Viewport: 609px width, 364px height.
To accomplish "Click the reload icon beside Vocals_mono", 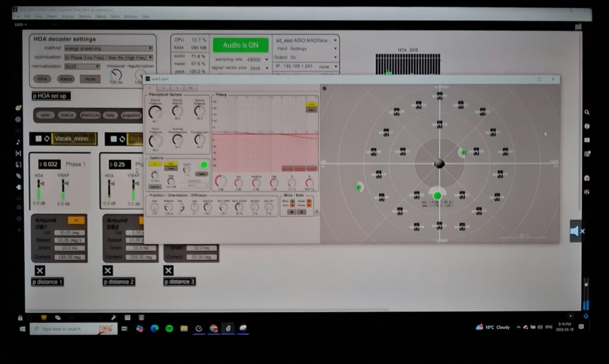I will [x=47, y=139].
